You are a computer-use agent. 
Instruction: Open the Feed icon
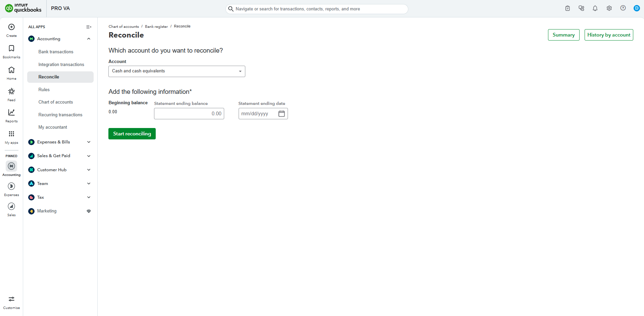click(x=11, y=91)
